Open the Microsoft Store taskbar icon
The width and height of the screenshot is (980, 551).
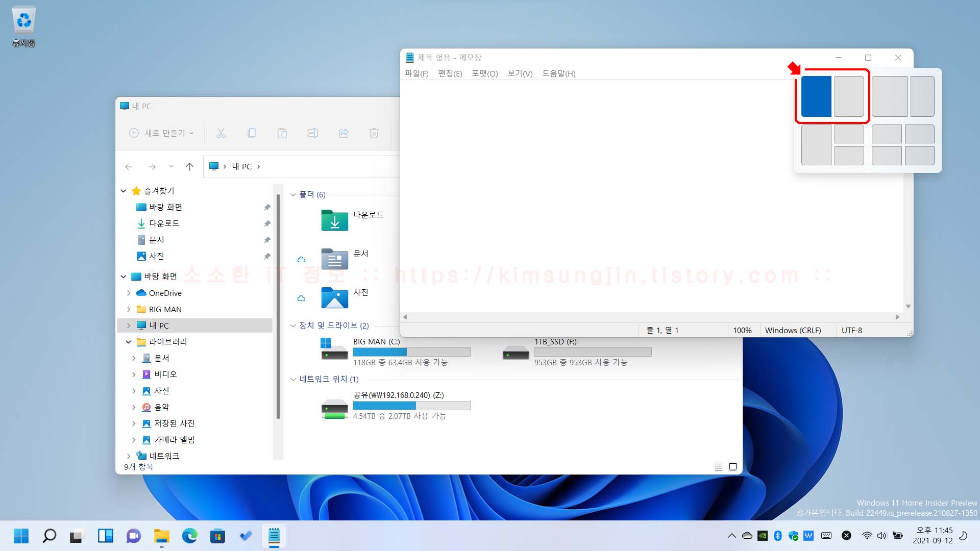coord(218,536)
